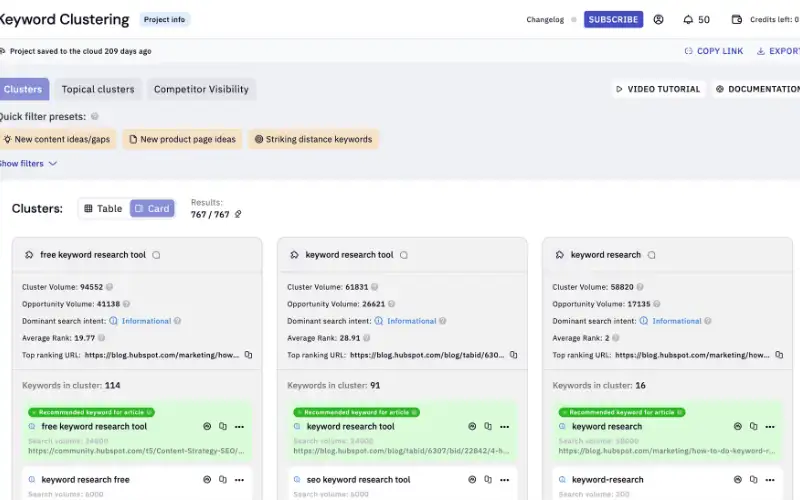Image resolution: width=800 pixels, height=500 pixels.
Task: Select Keywords in cluster: 114 text
Action: coord(71,386)
